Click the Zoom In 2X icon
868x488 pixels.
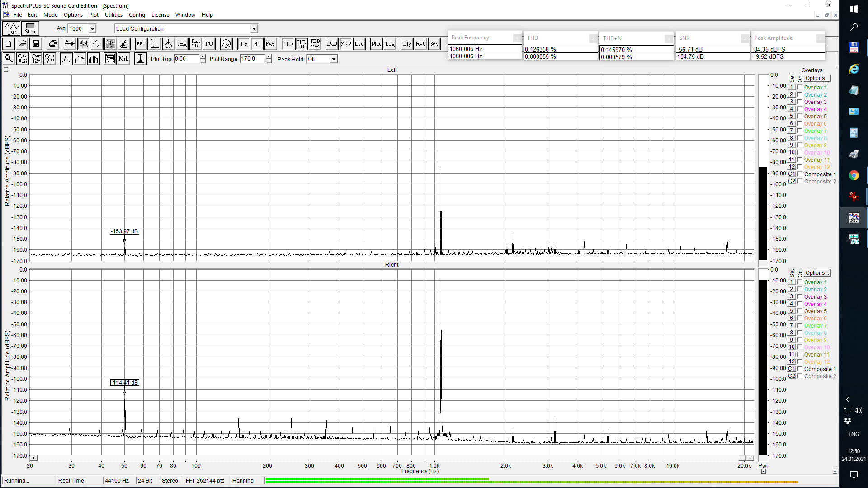pos(22,59)
